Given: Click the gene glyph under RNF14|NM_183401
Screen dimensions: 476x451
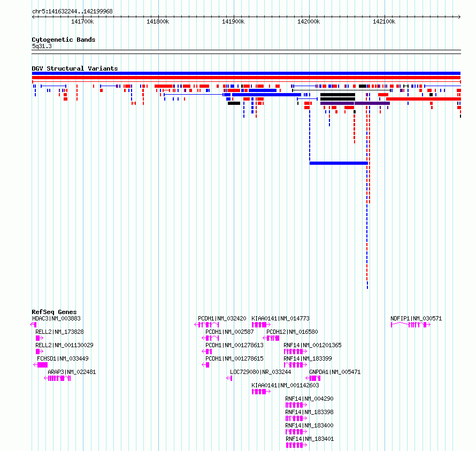Looking at the screenshot, I should (x=297, y=445).
